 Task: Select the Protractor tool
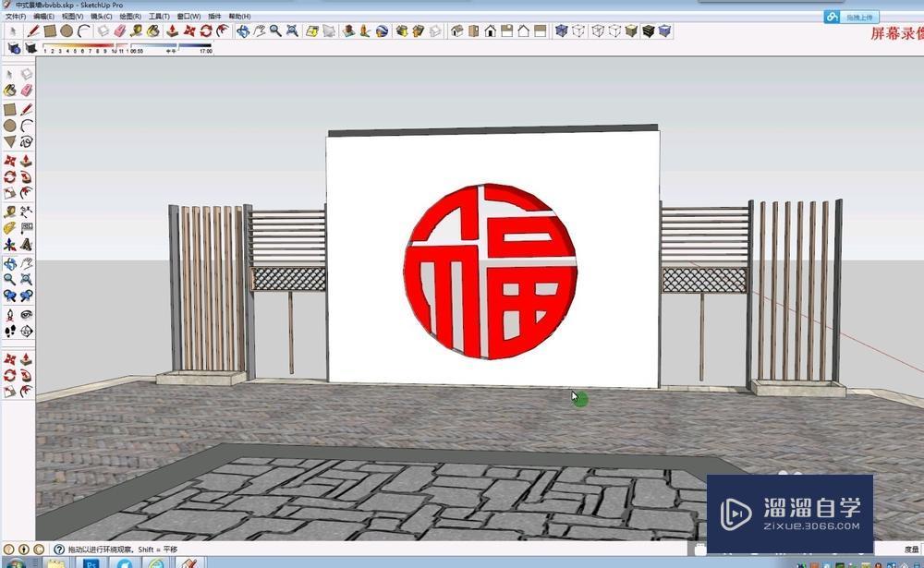click(9, 228)
